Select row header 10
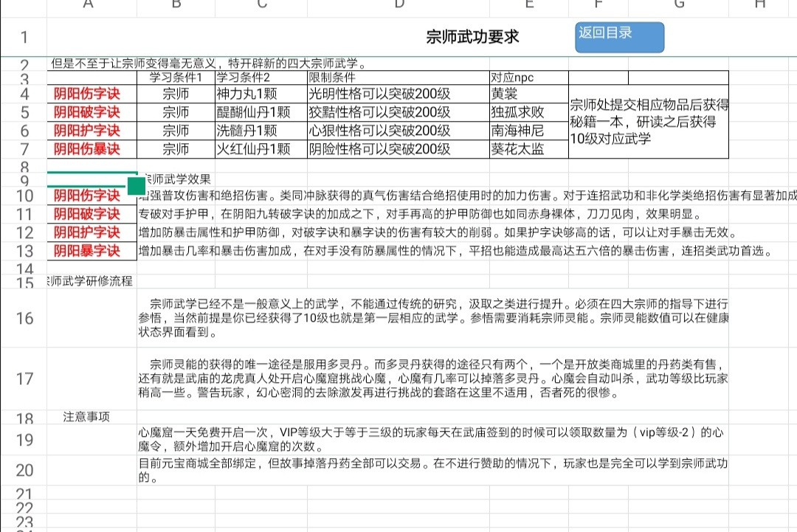The width and height of the screenshot is (797, 532). (x=24, y=196)
